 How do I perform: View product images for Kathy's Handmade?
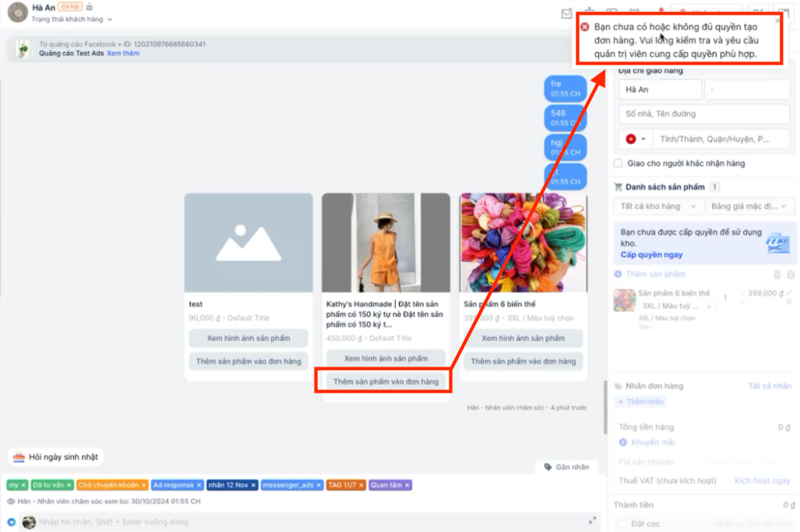tap(386, 359)
